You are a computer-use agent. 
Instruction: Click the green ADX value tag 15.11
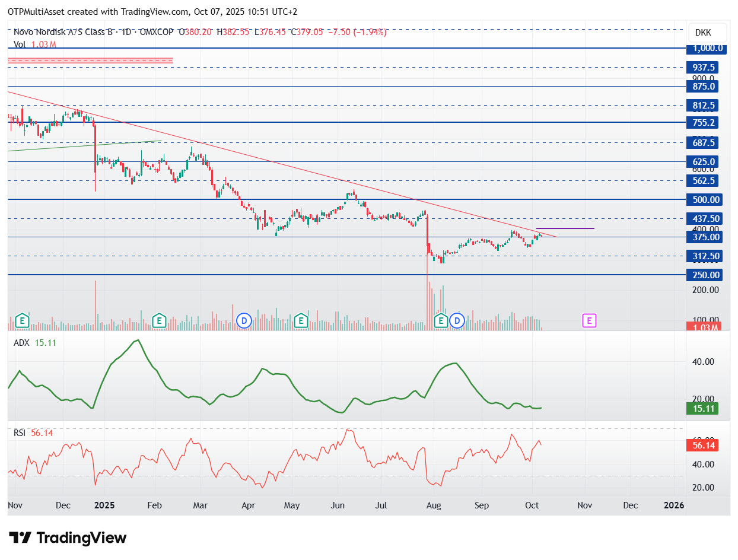pyautogui.click(x=702, y=409)
